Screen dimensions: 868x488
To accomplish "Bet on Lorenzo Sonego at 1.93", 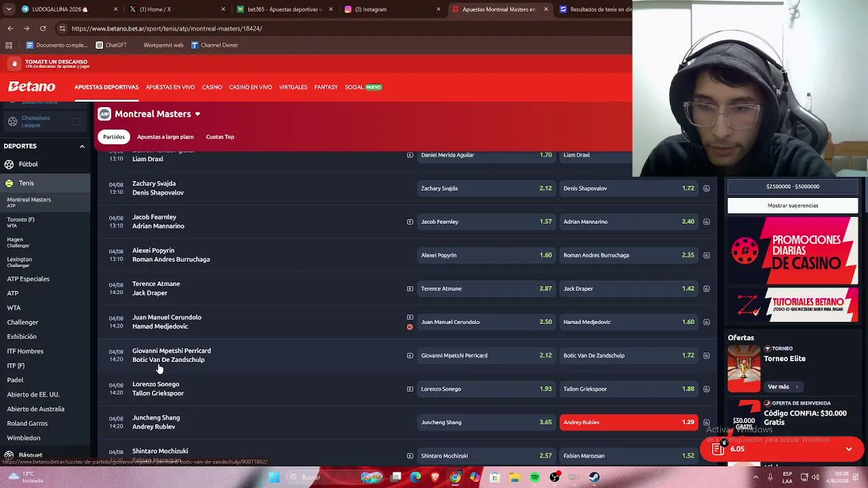I will pos(486,389).
